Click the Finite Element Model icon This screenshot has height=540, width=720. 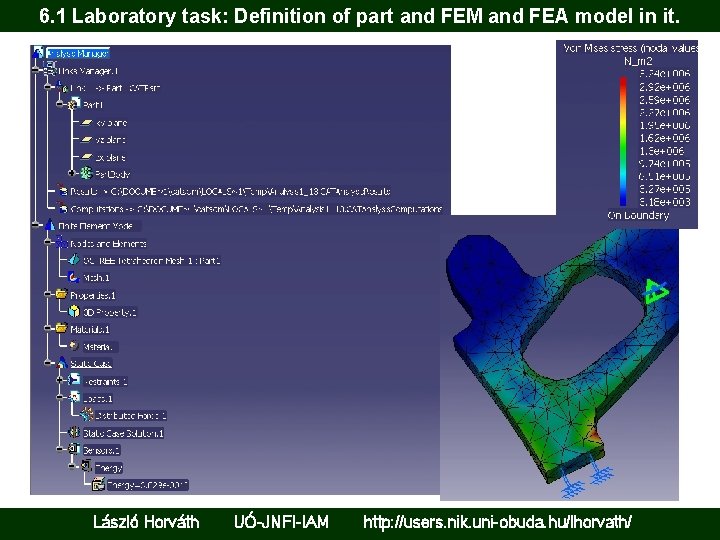50,225
